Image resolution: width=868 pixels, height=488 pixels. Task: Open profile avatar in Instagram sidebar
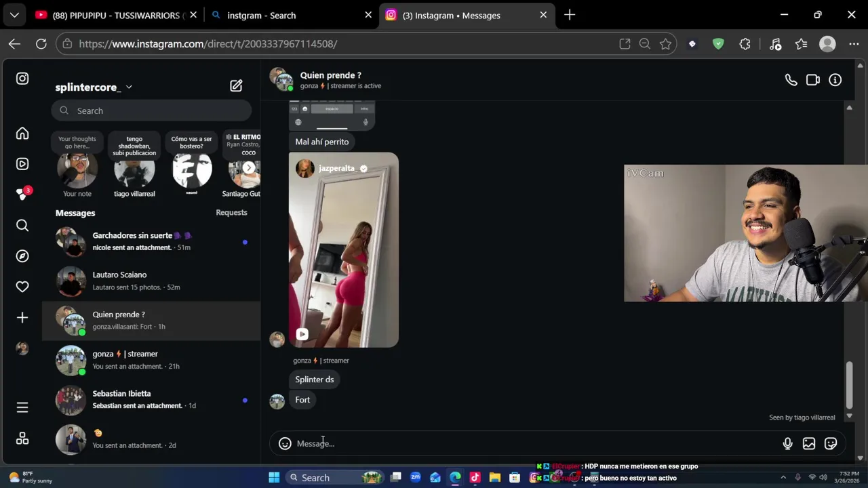click(22, 348)
